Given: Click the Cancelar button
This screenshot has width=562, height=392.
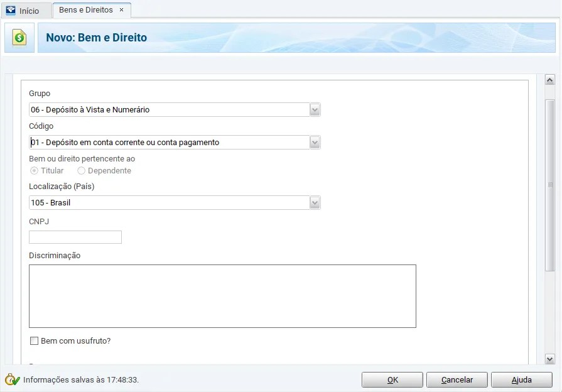Looking at the screenshot, I should [457, 380].
